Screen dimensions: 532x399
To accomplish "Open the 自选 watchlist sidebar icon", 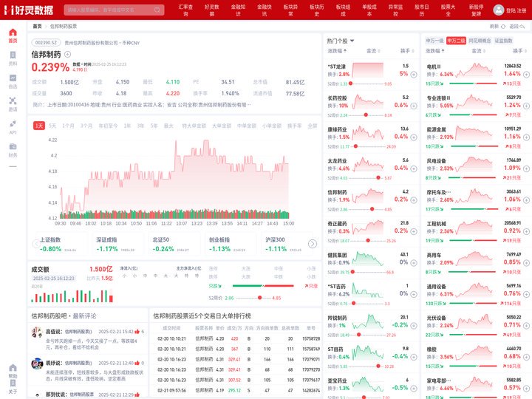I will tap(13, 81).
